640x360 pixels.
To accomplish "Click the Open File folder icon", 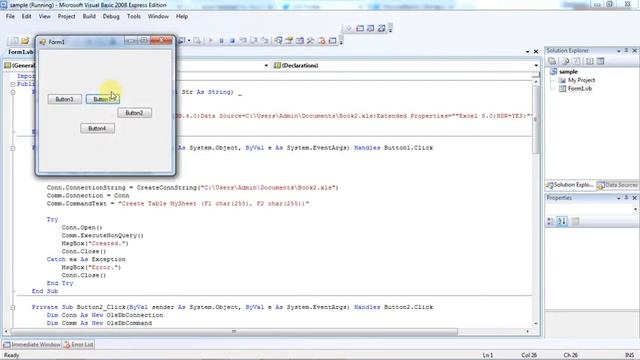I will point(25,40).
